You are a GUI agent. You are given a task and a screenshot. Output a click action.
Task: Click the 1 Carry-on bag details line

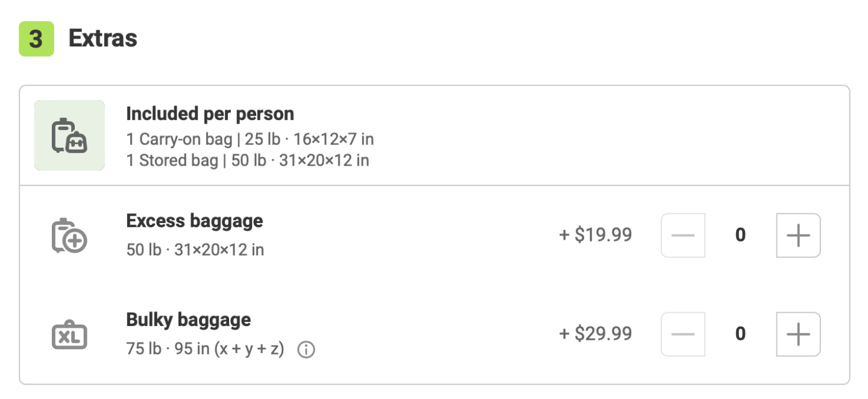(x=250, y=139)
